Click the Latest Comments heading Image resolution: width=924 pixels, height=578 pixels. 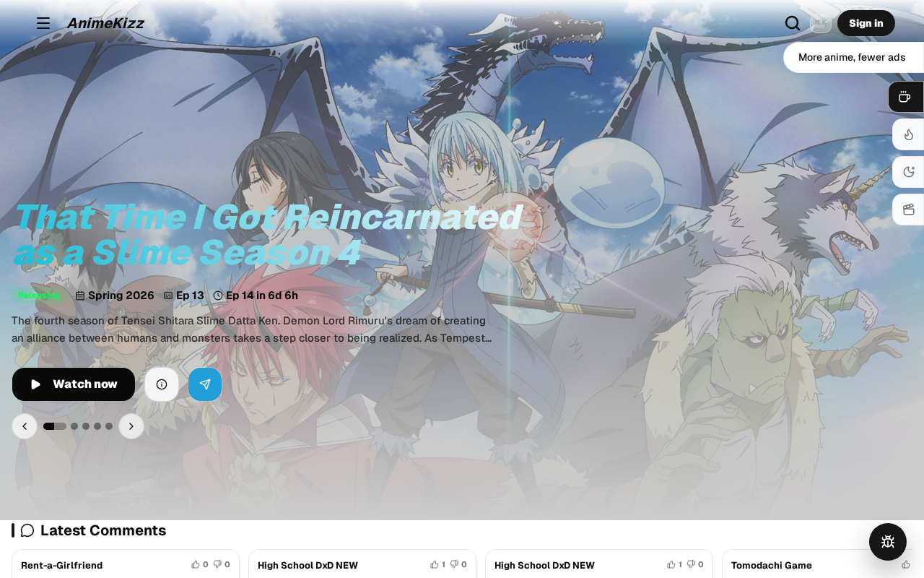(103, 530)
